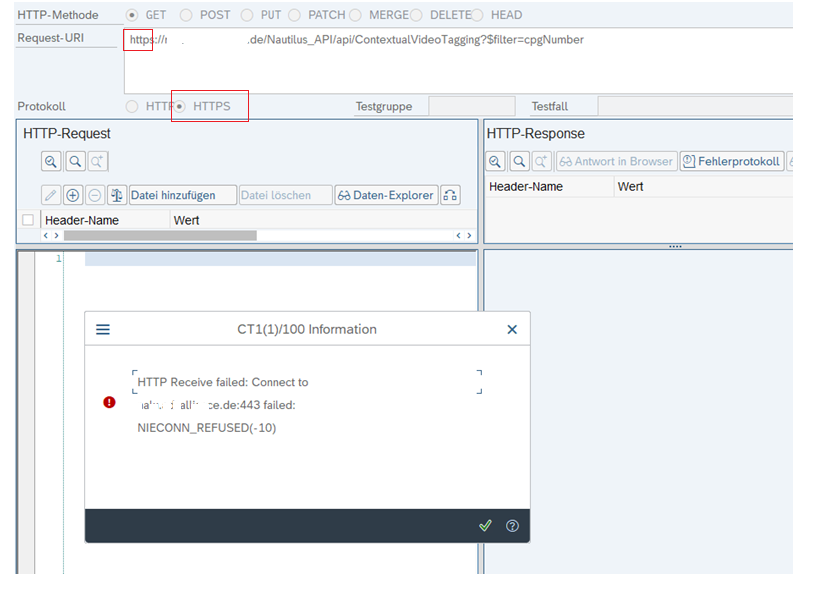Choose the HTTPS protocol radio button
The width and height of the screenshot is (829, 595).
tap(180, 106)
